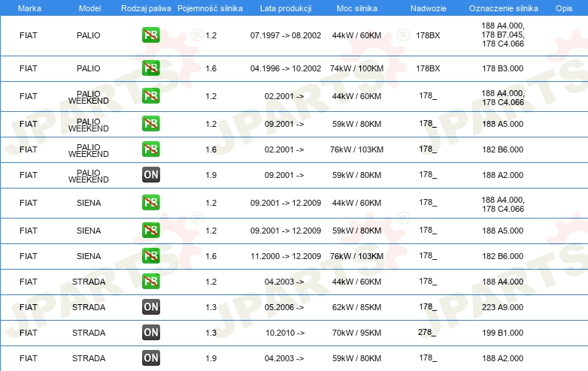Click PALIO model in the 1.6 178BX row
The height and width of the screenshot is (371, 588).
click(x=89, y=68)
